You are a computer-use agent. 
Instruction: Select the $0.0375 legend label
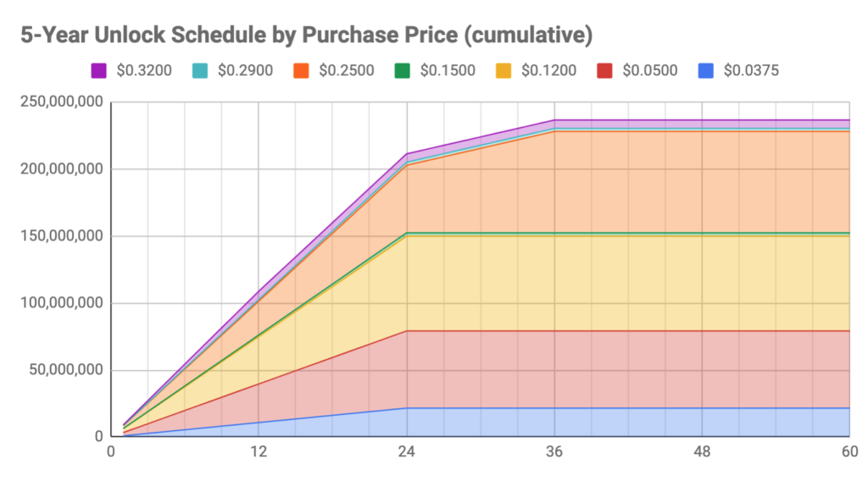pos(751,71)
